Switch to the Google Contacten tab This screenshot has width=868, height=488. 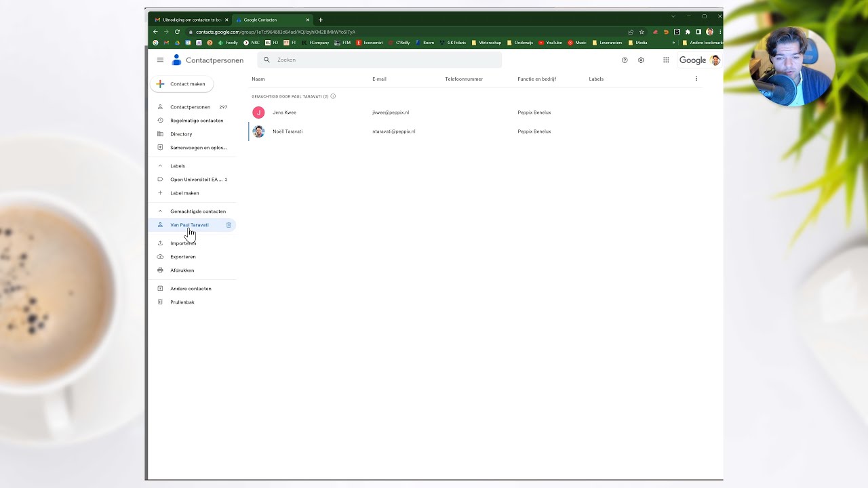(x=272, y=20)
